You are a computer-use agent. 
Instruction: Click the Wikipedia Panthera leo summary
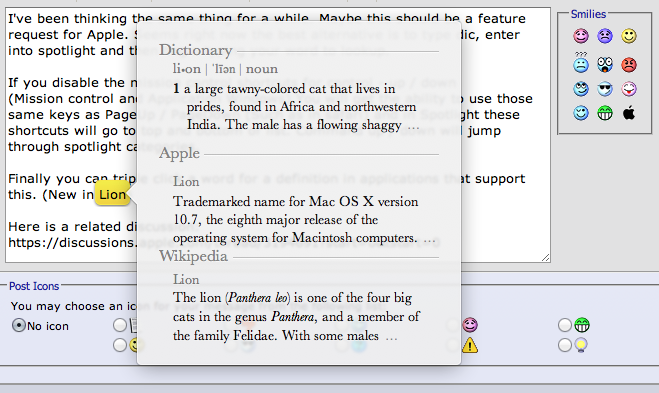(x=296, y=316)
